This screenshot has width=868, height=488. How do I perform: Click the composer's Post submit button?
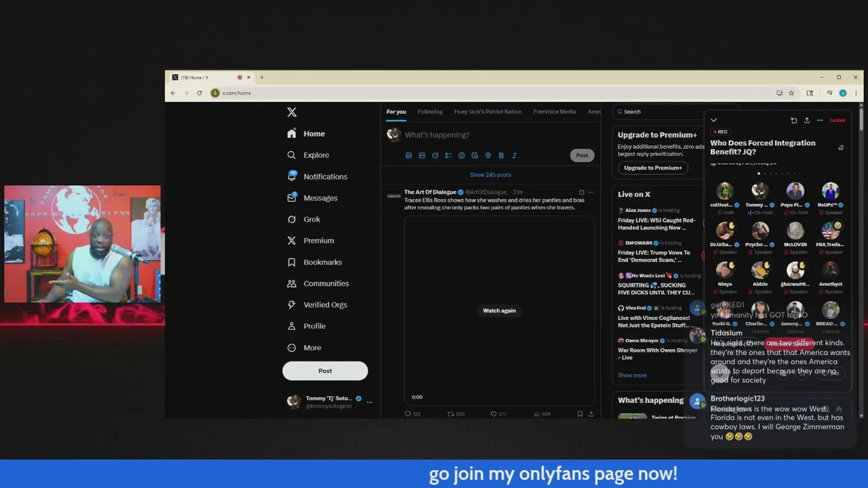(x=582, y=155)
